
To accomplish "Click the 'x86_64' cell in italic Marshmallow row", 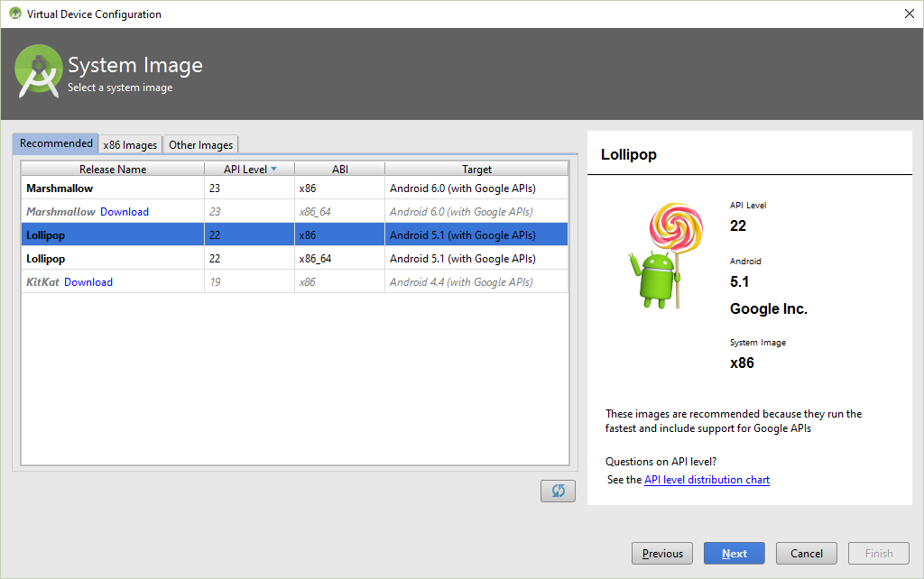I will point(339,211).
